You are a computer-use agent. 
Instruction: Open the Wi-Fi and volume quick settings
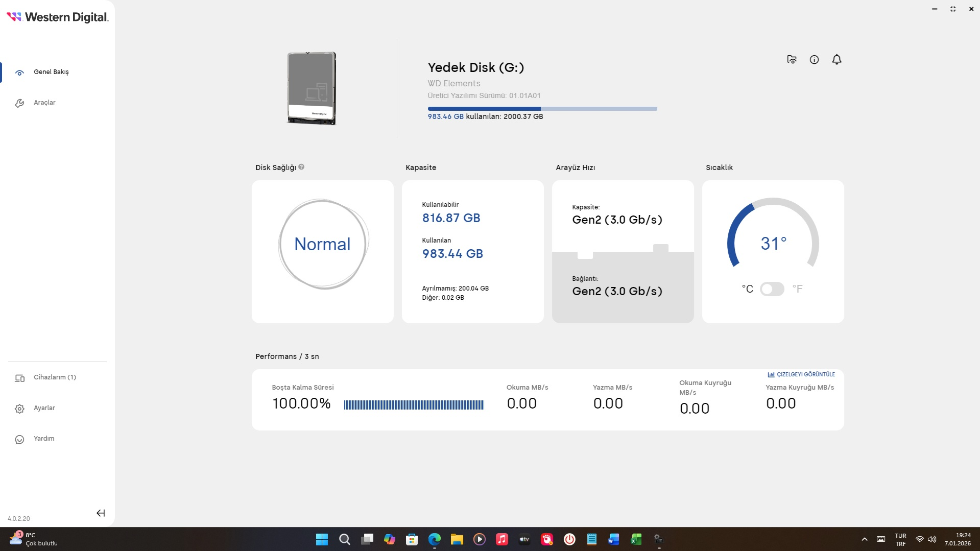tap(926, 539)
